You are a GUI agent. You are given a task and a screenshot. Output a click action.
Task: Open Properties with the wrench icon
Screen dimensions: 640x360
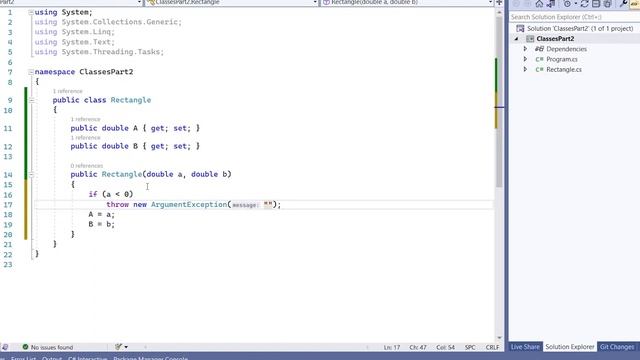[x=623, y=4]
